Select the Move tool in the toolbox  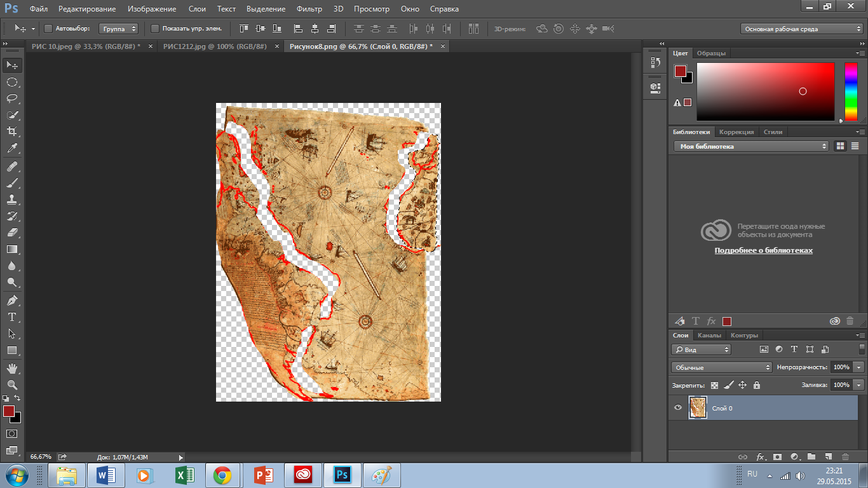click(12, 65)
